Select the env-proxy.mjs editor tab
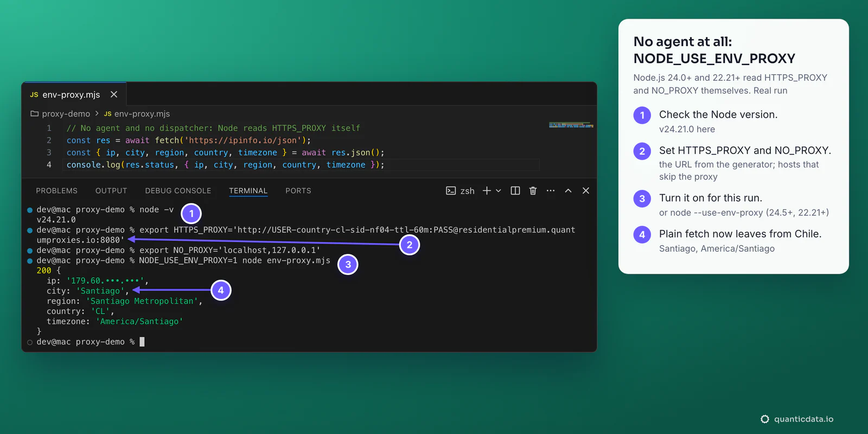The height and width of the screenshot is (434, 868). [74, 94]
